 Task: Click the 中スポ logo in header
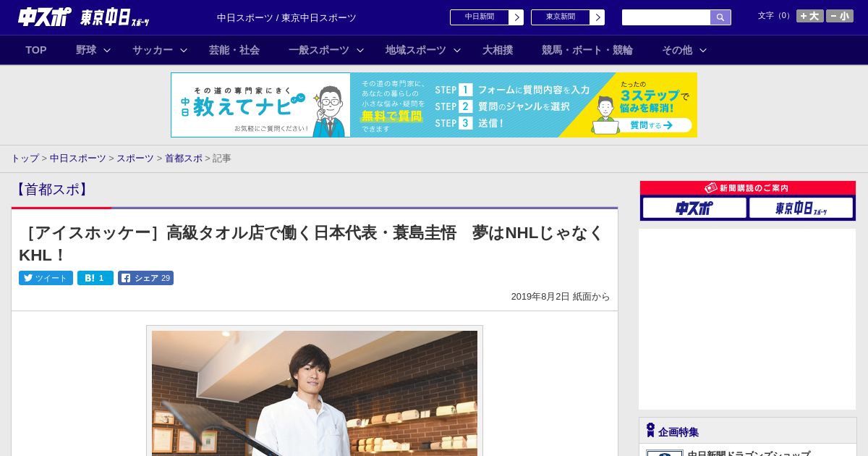(x=44, y=17)
